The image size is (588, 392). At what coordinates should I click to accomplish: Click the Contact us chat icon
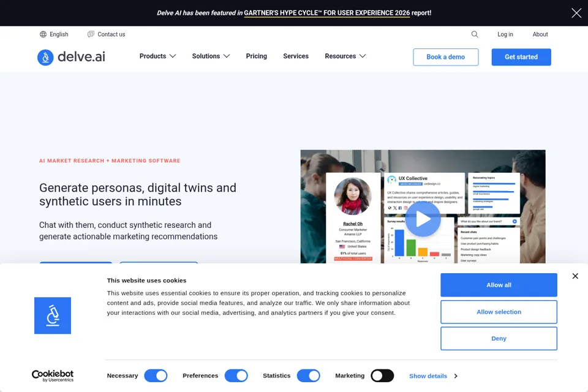pyautogui.click(x=91, y=34)
